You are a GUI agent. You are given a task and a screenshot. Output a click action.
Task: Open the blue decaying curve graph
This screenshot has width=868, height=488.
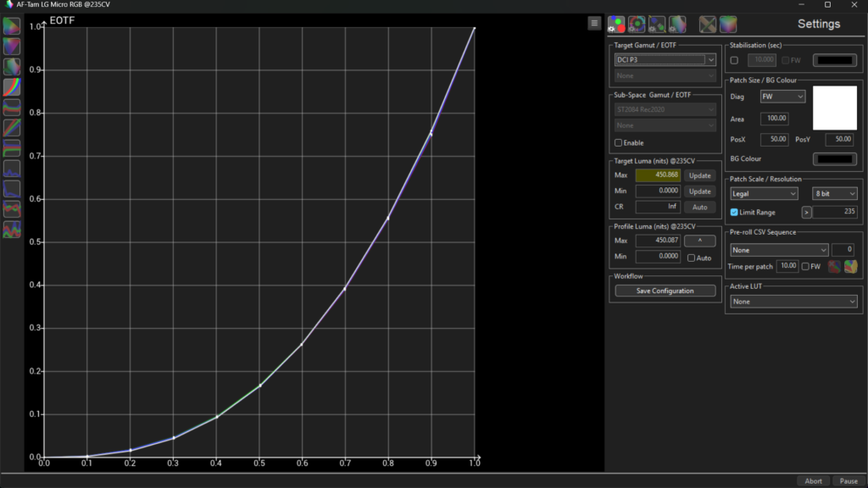[x=12, y=189]
